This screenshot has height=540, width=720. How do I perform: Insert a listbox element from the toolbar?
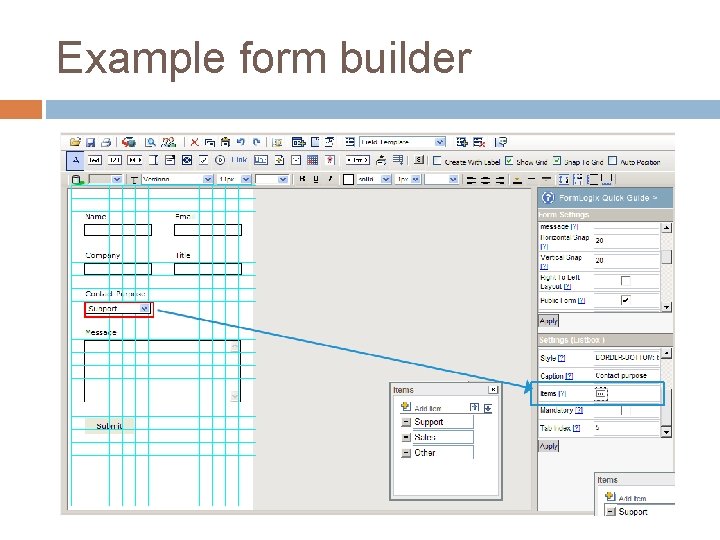[170, 160]
